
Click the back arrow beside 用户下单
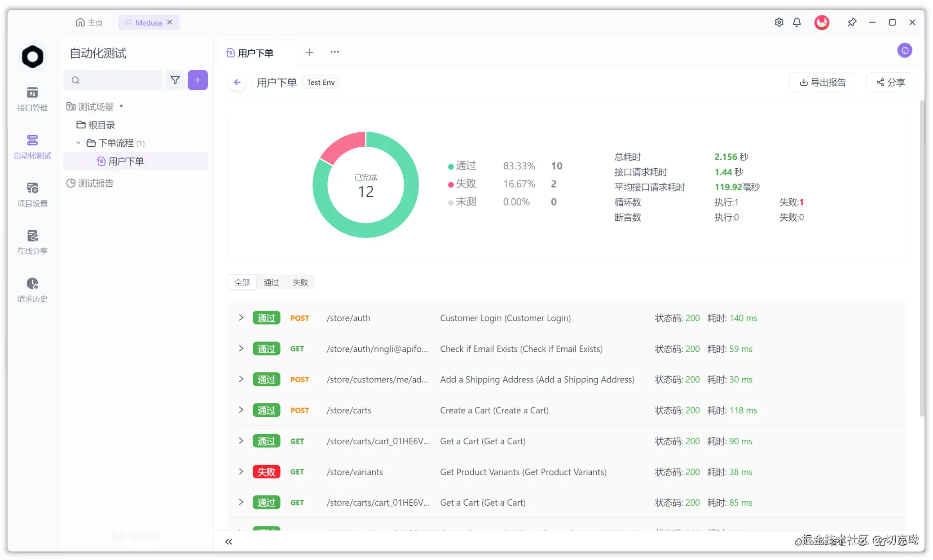(x=238, y=83)
